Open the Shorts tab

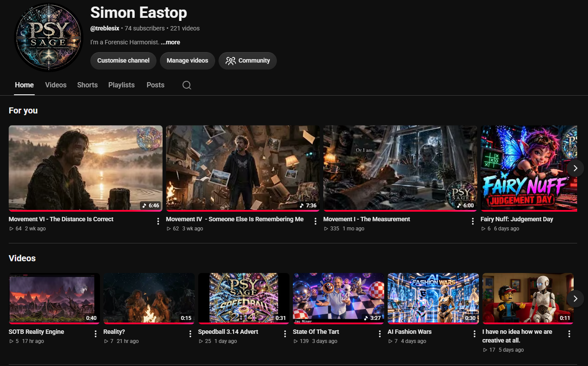(x=87, y=85)
